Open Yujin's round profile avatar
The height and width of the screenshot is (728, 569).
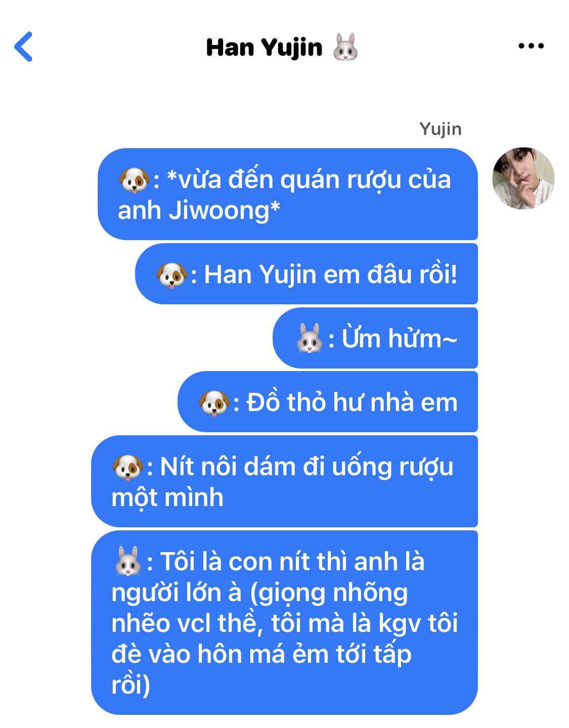(523, 178)
